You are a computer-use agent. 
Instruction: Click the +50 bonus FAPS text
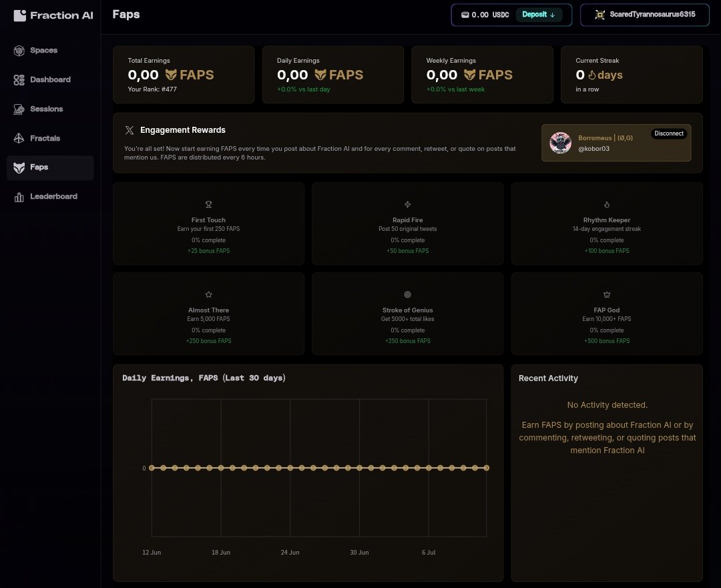(x=407, y=251)
